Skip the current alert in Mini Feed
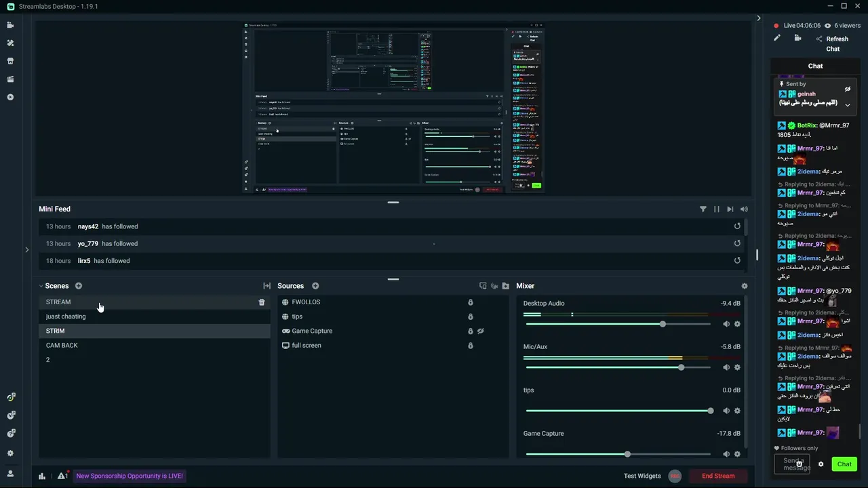The height and width of the screenshot is (488, 868). [x=730, y=209]
